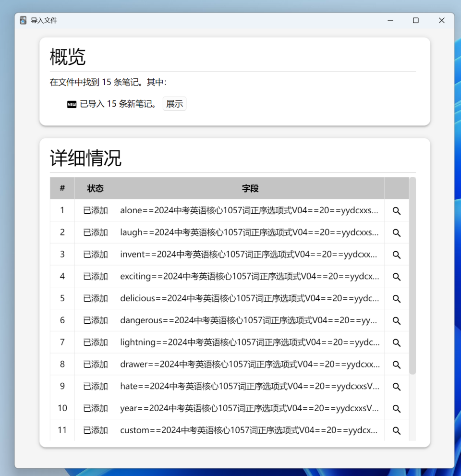
Task: Open search icon for laugh row
Action: pyautogui.click(x=396, y=233)
